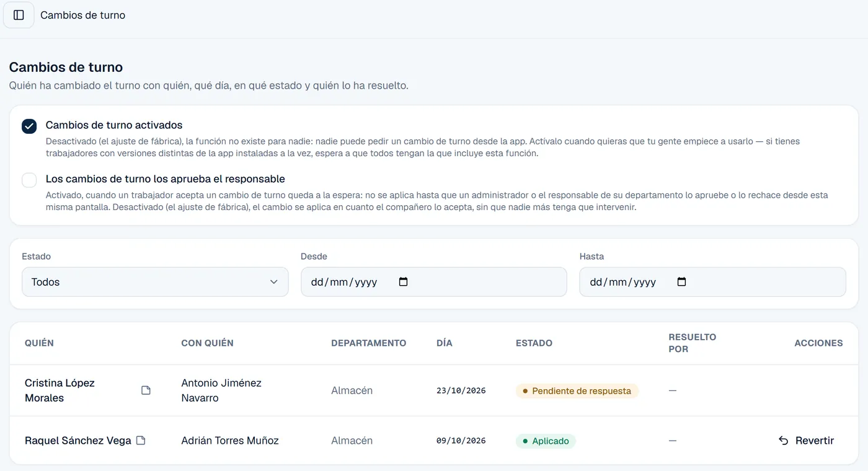Toggle the sidebar panel icon
The width and height of the screenshot is (868, 471).
(19, 15)
